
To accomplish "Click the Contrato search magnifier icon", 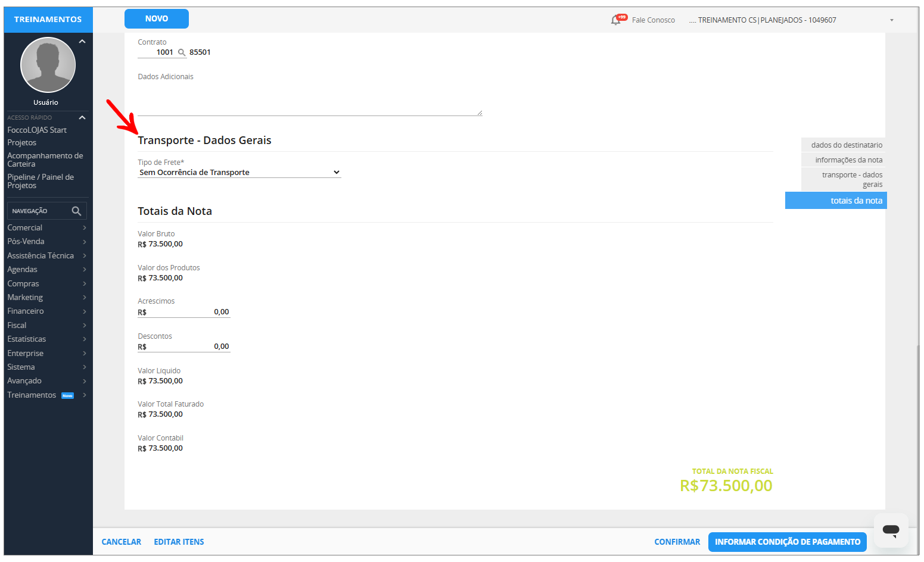I will (x=182, y=52).
